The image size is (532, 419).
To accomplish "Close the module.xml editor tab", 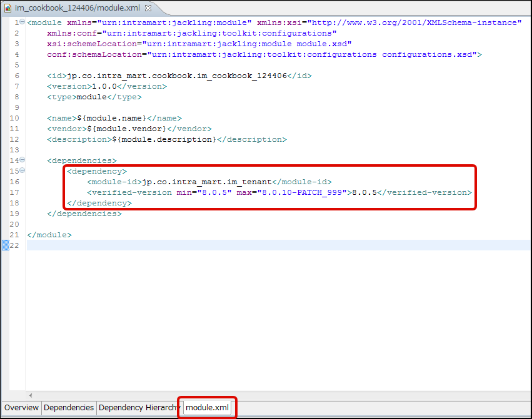I will pyautogui.click(x=148, y=8).
